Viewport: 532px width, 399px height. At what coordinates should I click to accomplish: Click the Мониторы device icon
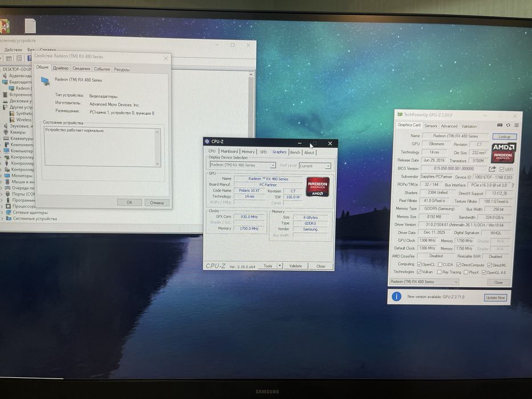(x=7, y=176)
